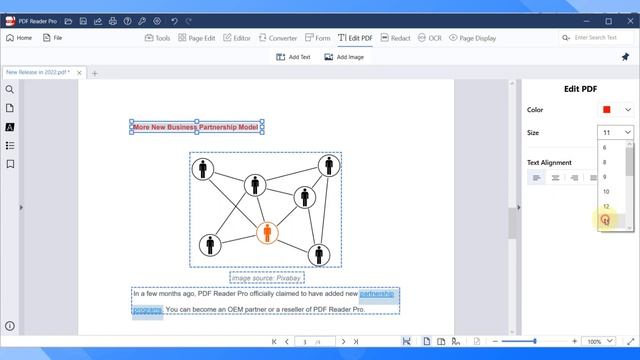Click the network people image

[x=265, y=210]
